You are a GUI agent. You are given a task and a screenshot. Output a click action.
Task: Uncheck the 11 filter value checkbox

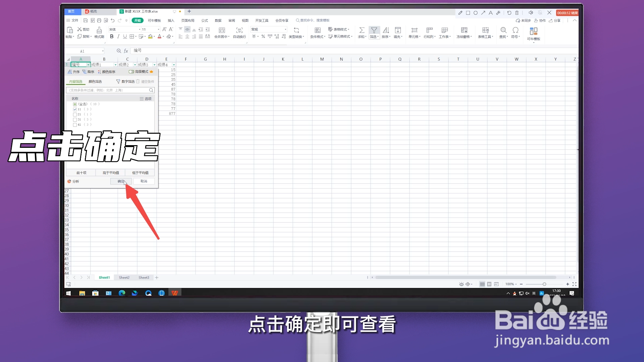click(75, 109)
